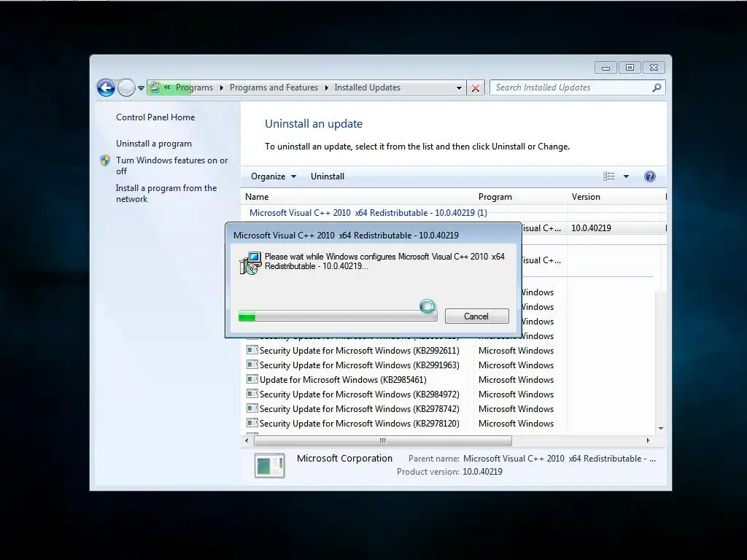This screenshot has height=560, width=747.
Task: Open Install a program from the network
Action: (x=166, y=193)
